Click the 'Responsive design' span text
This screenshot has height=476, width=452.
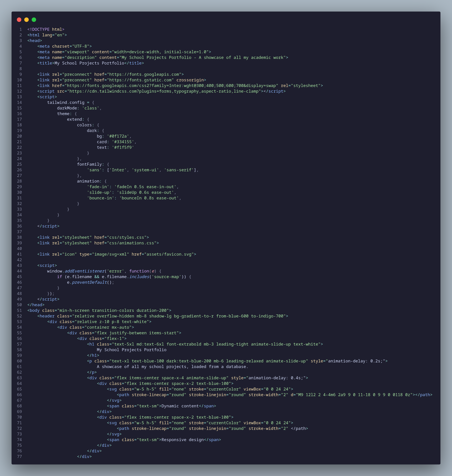(182, 440)
